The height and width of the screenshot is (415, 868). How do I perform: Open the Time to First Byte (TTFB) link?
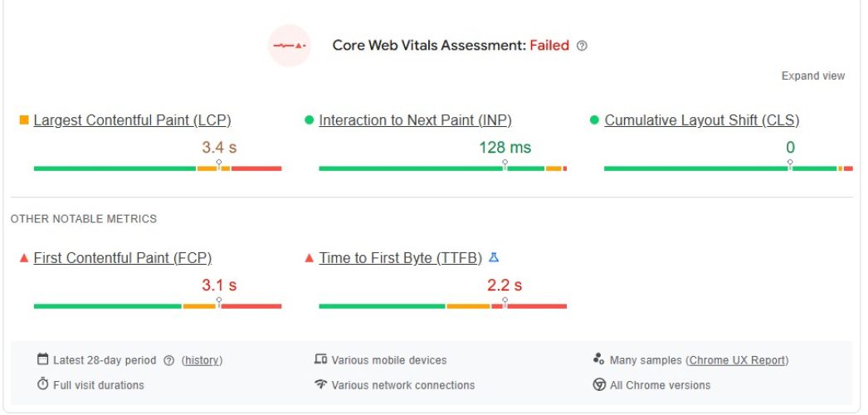[x=400, y=258]
